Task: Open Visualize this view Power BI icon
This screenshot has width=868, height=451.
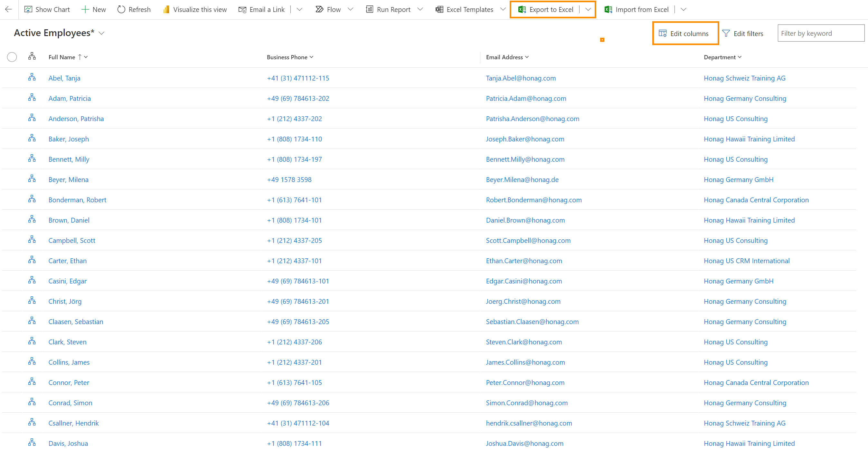Action: (166, 9)
